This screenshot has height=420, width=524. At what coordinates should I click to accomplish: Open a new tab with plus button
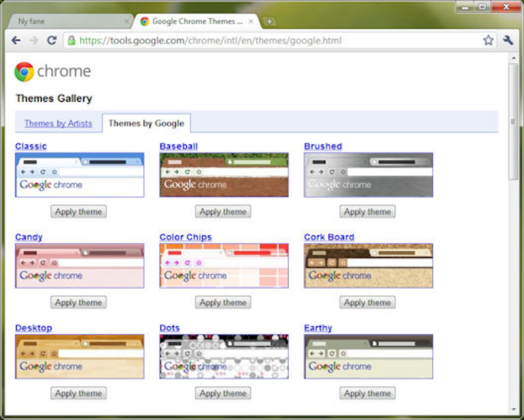(x=269, y=21)
